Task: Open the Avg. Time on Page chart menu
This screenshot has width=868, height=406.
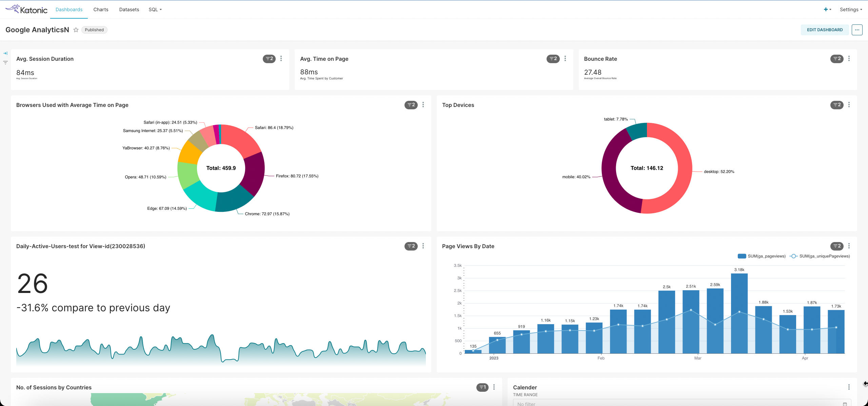Action: click(565, 59)
